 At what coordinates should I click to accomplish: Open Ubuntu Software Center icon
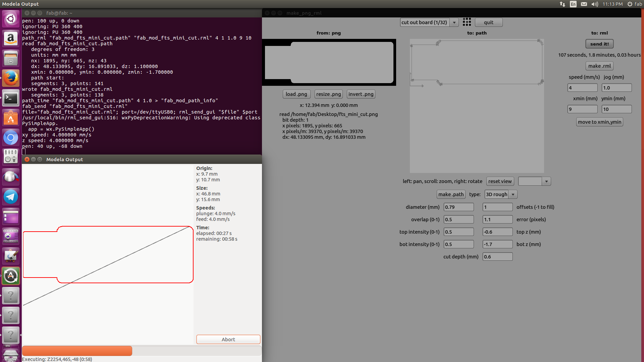(11, 118)
